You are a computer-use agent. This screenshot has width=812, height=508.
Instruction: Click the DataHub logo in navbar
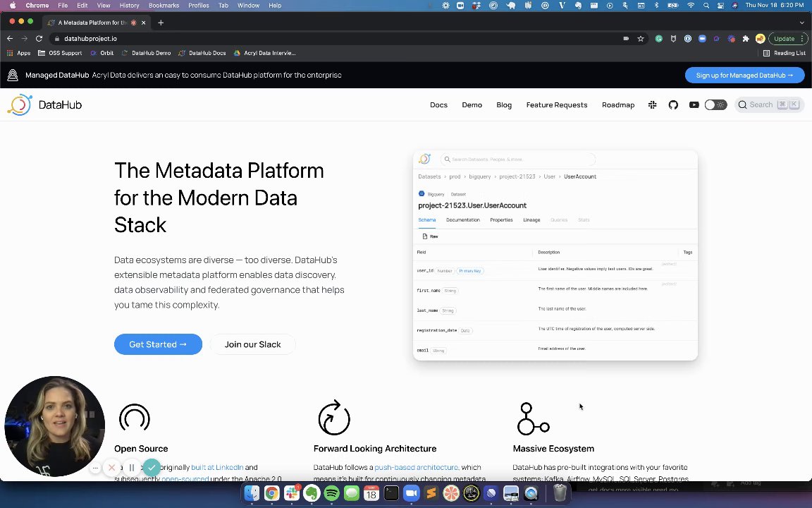tap(44, 104)
